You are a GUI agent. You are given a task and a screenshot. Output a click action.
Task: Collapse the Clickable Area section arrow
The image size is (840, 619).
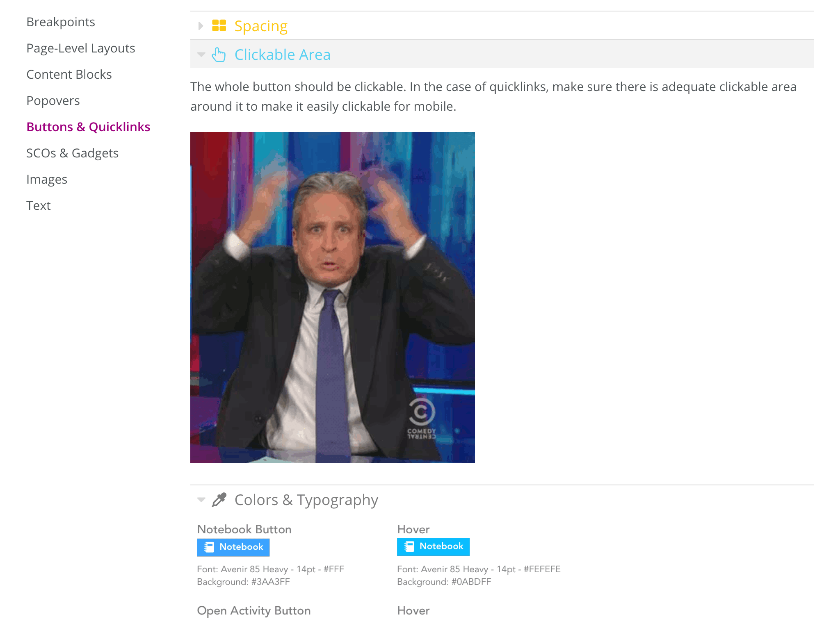201,55
